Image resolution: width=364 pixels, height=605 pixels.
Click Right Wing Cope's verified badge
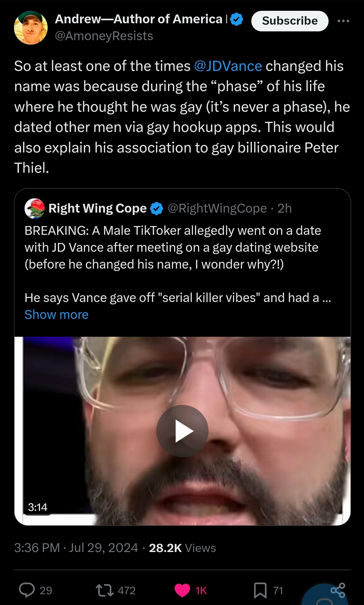click(157, 209)
